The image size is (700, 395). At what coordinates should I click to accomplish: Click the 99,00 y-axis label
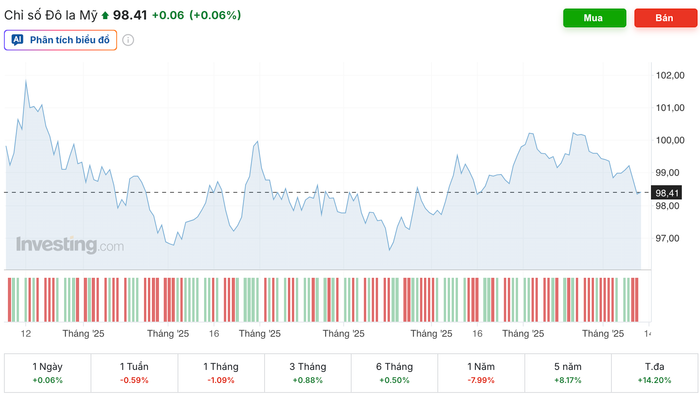667,173
